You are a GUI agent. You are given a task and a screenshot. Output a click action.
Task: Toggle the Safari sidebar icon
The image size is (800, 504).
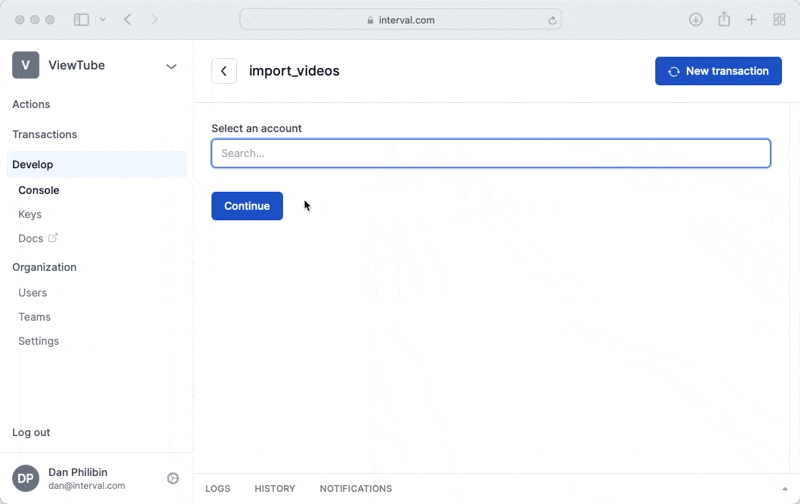pyautogui.click(x=81, y=20)
